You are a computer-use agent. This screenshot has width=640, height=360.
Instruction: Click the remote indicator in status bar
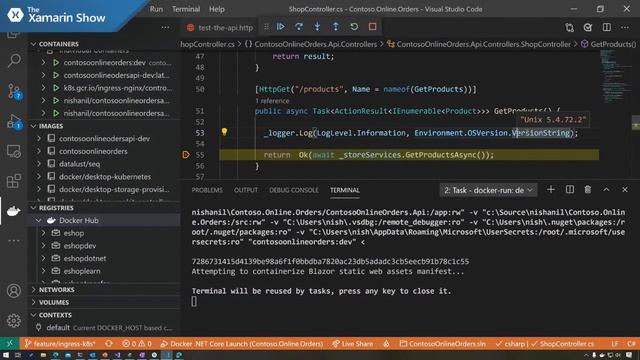(x=10, y=343)
